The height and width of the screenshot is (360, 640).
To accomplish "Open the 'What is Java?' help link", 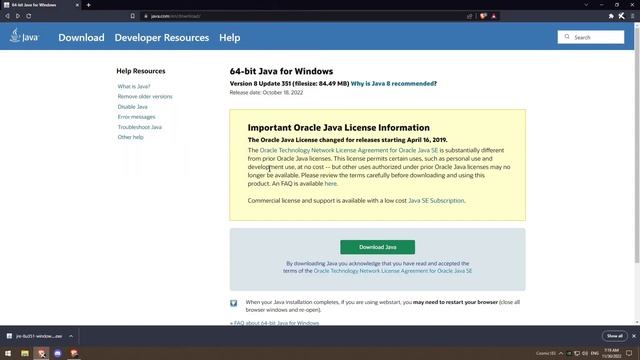I will tap(134, 87).
